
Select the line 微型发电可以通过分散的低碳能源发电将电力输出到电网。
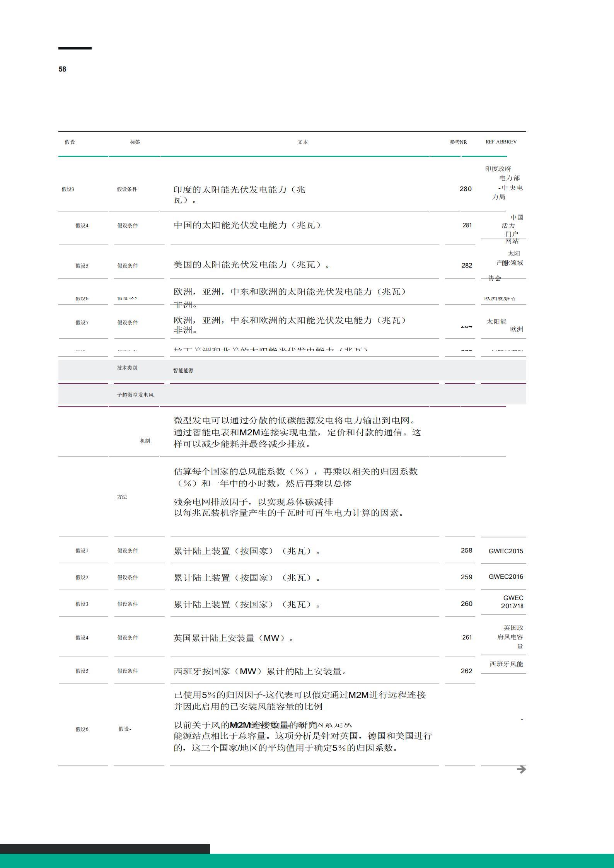tap(295, 420)
